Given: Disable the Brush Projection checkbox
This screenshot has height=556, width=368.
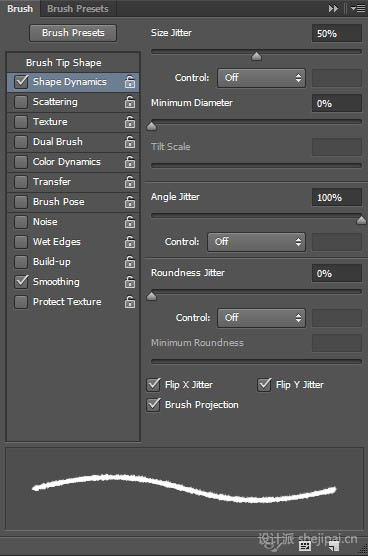Looking at the screenshot, I should click(x=153, y=405).
